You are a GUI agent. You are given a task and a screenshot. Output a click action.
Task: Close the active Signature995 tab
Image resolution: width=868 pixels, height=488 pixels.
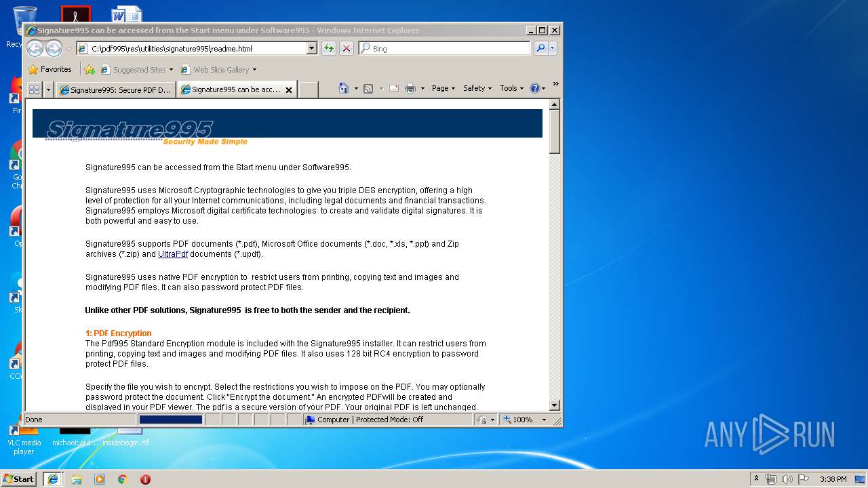point(289,89)
